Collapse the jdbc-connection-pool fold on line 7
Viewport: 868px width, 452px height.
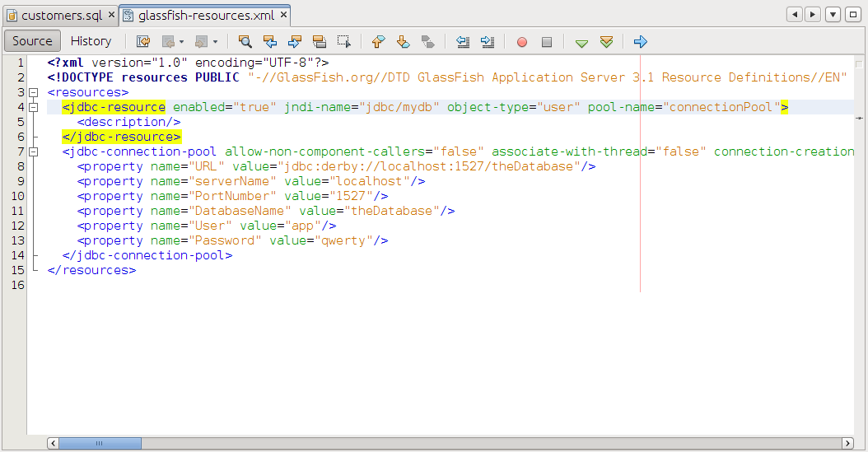click(34, 152)
